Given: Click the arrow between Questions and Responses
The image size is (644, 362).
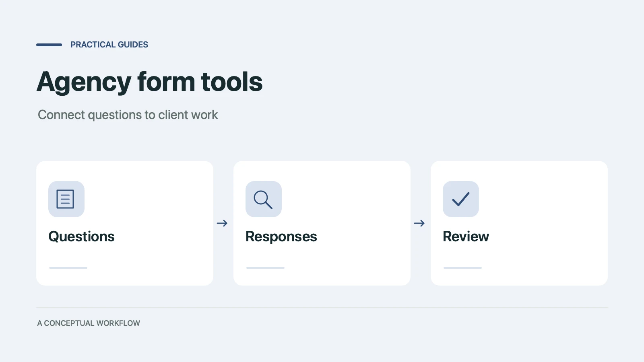Looking at the screenshot, I should point(222,223).
